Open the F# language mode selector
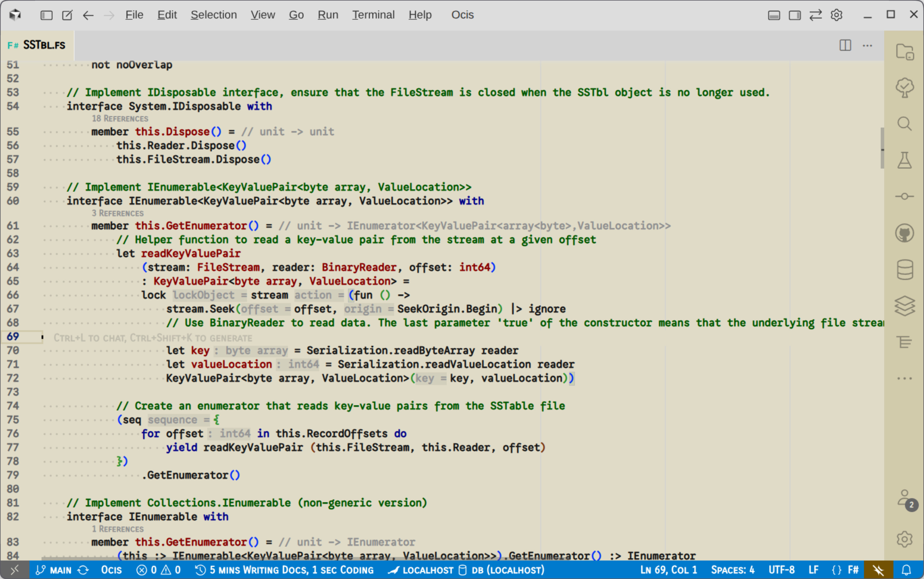Screen dimensions: 924x579 click(x=853, y=570)
